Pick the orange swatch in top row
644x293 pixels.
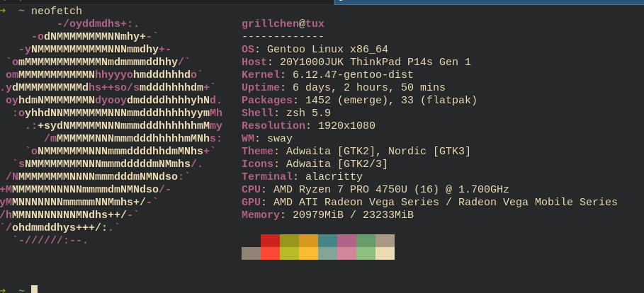pos(308,241)
